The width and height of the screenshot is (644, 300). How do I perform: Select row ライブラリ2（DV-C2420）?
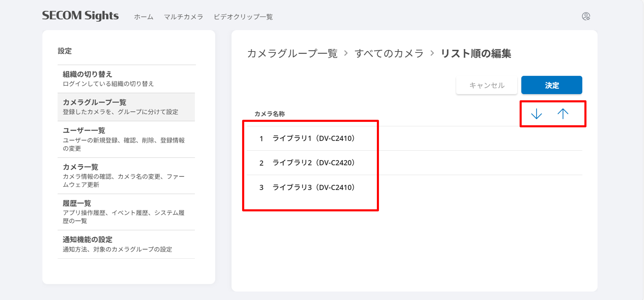click(x=414, y=163)
